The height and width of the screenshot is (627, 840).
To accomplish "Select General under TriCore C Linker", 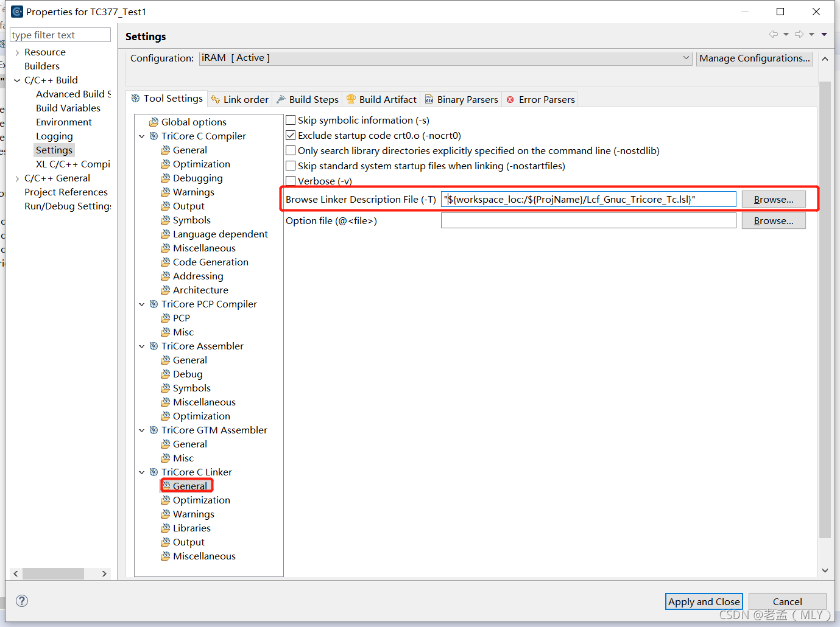I will 190,486.
